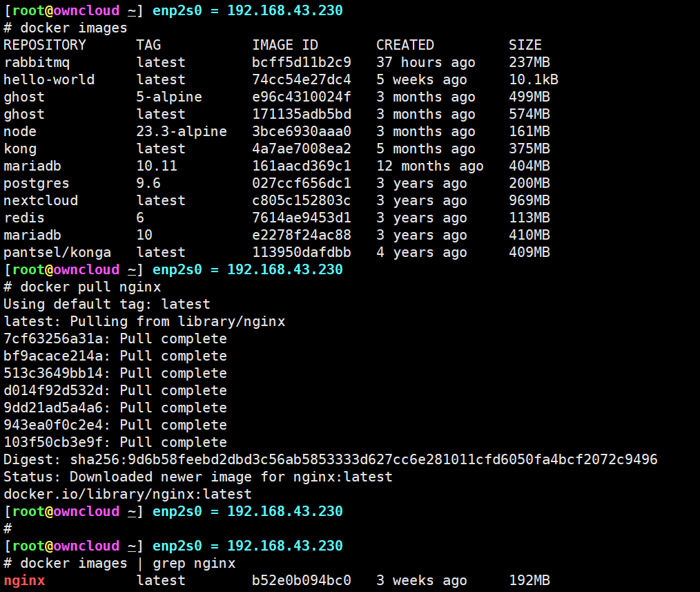Select the nextcloud size 969MB
The height and width of the screenshot is (592, 700).
pyautogui.click(x=529, y=200)
